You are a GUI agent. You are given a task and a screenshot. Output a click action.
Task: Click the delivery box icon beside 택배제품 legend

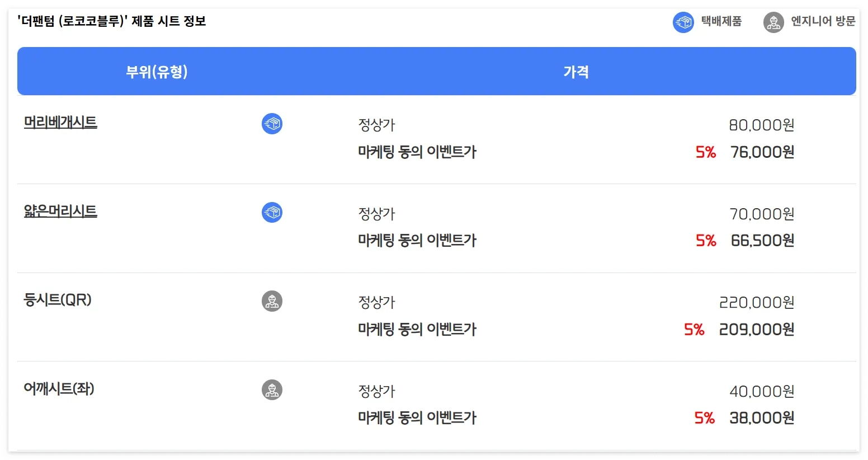[x=683, y=22]
